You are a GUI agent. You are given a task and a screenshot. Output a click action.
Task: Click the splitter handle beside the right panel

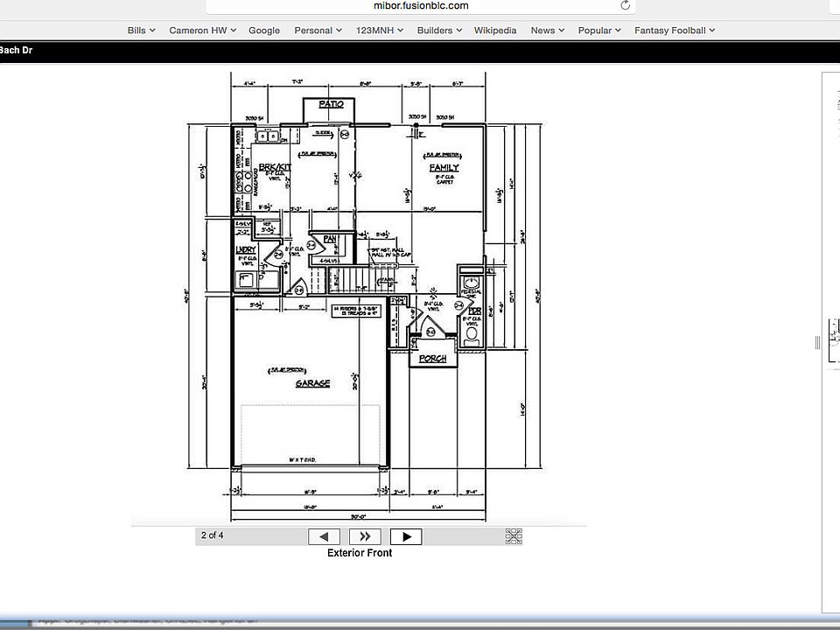817,342
